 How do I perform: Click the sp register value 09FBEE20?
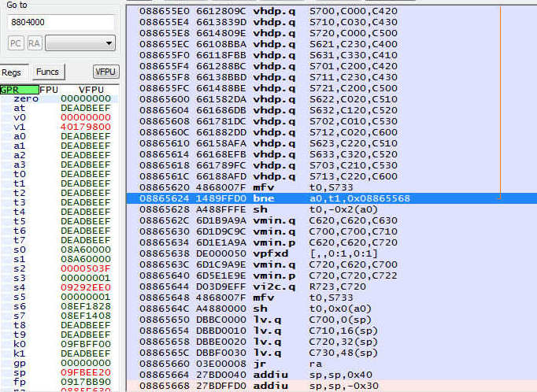click(85, 372)
